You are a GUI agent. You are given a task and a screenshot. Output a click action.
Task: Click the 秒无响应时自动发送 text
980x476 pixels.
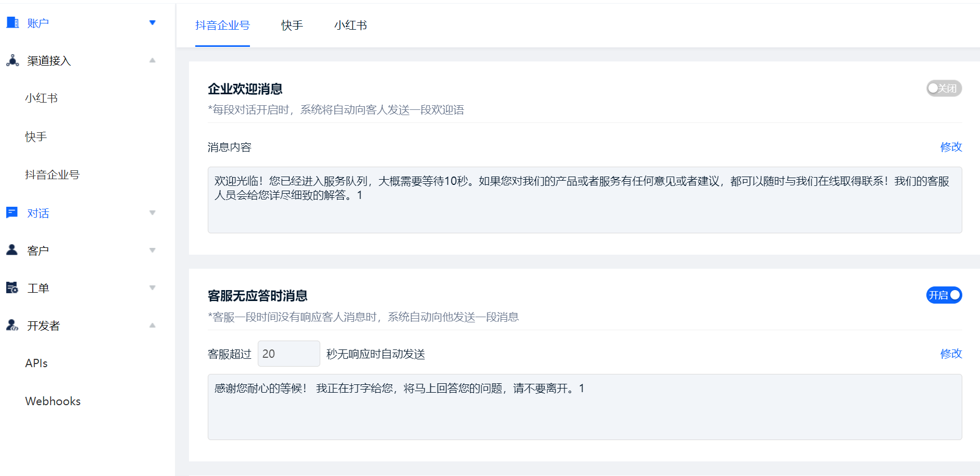[376, 354]
